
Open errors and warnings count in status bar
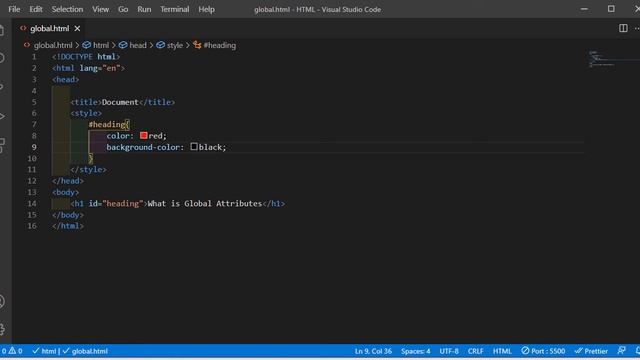pyautogui.click(x=12, y=351)
